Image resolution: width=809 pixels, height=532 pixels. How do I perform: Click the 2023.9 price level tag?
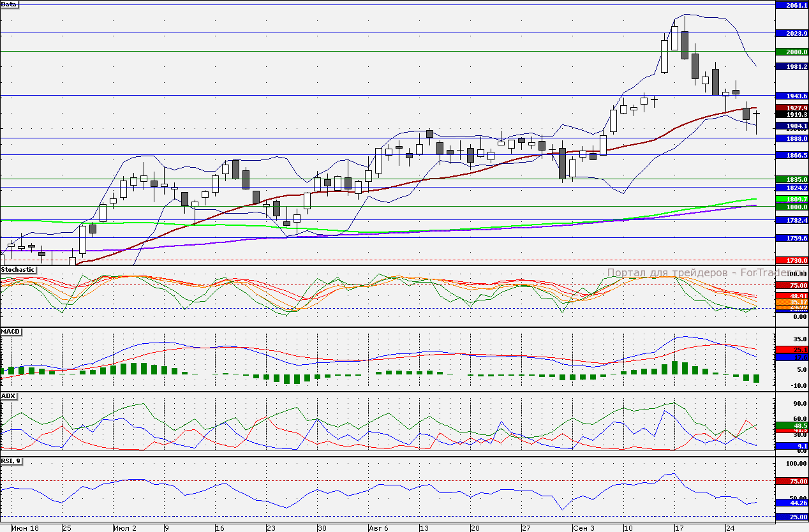(x=792, y=33)
